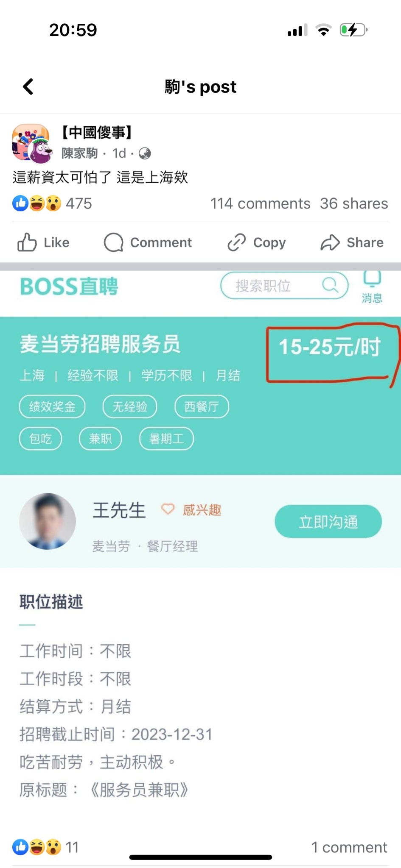Toggle the 感兴趣 heart favorite
This screenshot has width=401, height=868.
click(168, 509)
